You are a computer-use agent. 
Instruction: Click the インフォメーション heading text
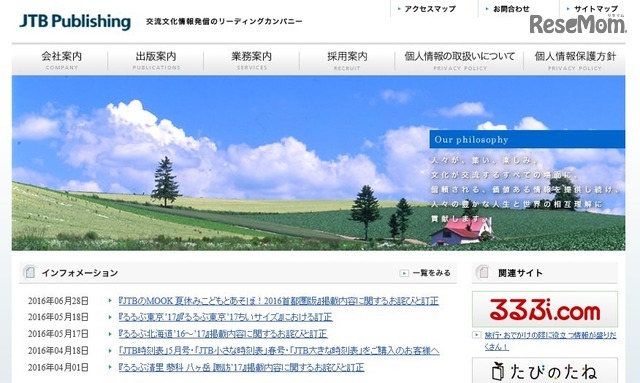pyautogui.click(x=80, y=273)
